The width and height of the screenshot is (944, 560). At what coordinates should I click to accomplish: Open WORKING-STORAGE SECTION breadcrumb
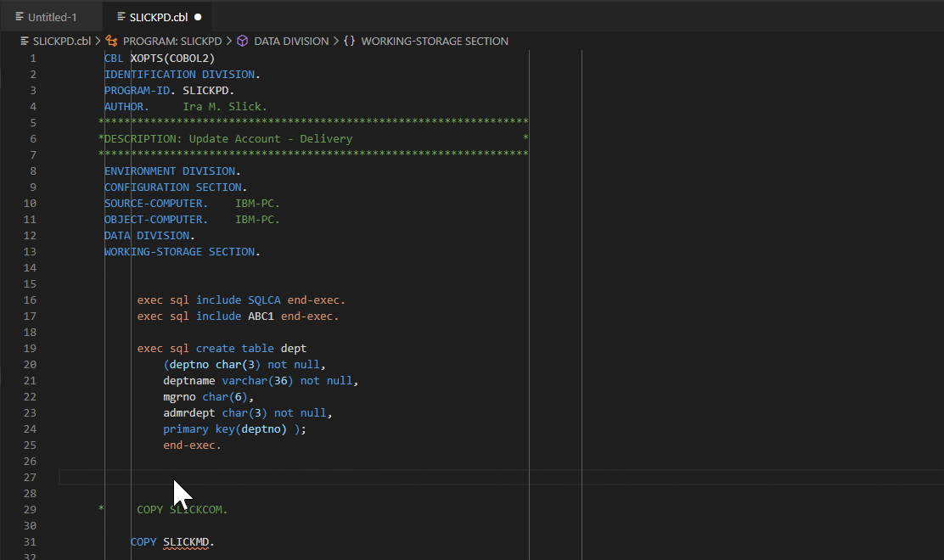coord(435,41)
